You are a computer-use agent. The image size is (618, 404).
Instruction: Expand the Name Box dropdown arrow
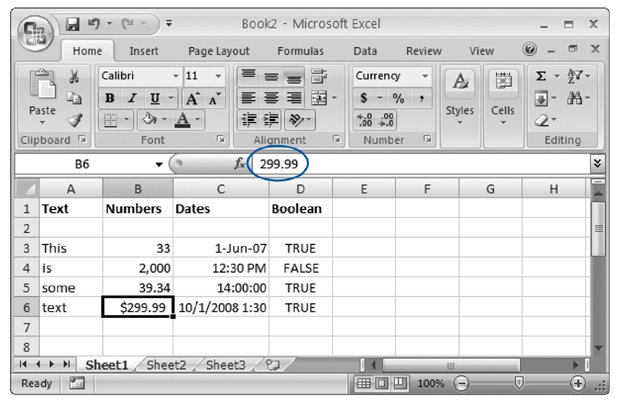click(x=159, y=164)
